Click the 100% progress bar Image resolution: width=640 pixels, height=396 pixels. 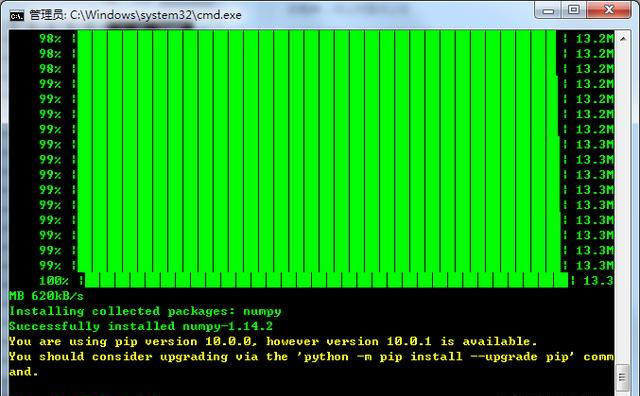327,280
